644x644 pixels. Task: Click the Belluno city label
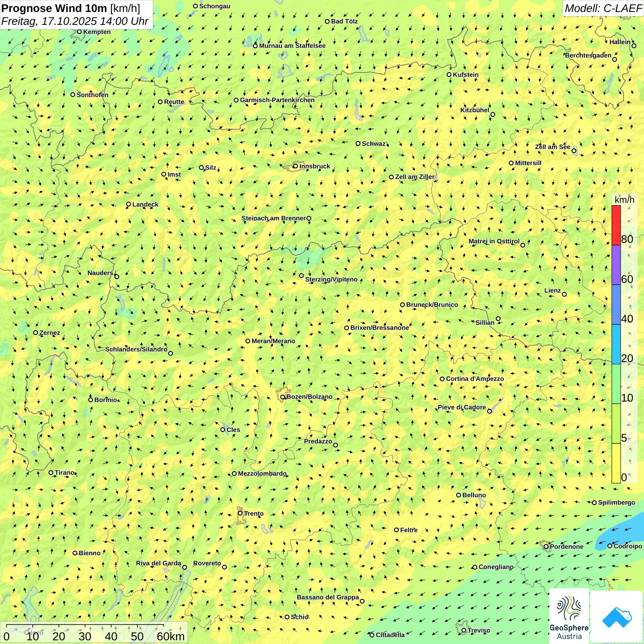pos(474,495)
